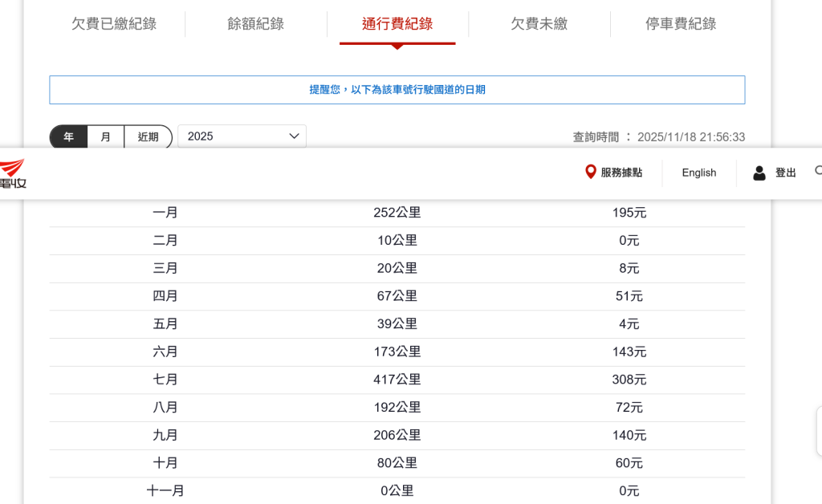Click the red company logo in header
Screen dimensions: 822x504
(12, 173)
